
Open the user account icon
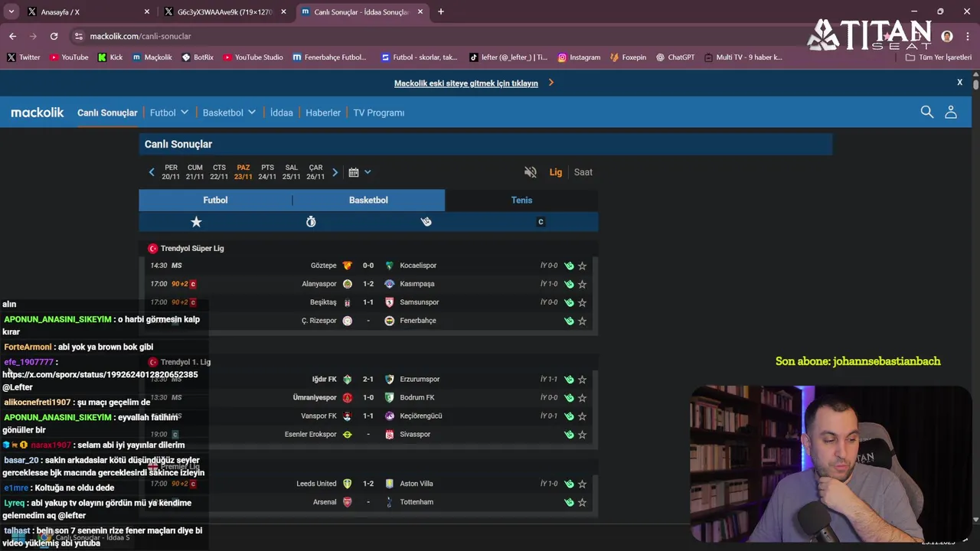[x=951, y=112]
